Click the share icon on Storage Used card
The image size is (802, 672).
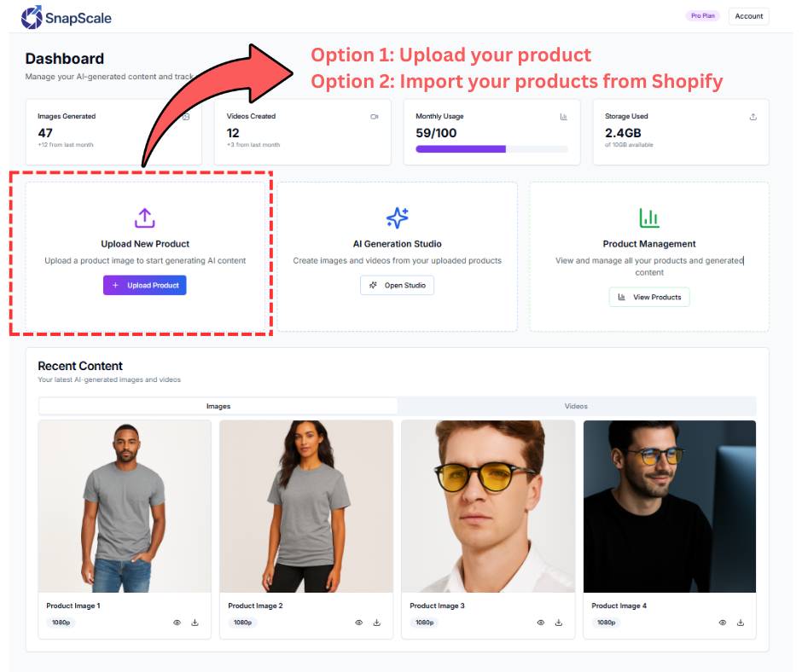coord(753,116)
